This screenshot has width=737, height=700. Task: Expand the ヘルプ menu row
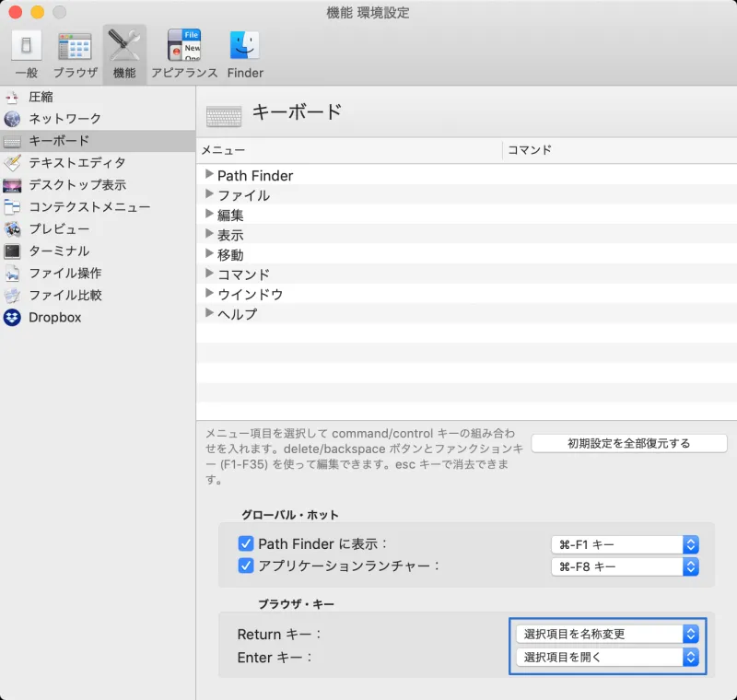(x=210, y=313)
